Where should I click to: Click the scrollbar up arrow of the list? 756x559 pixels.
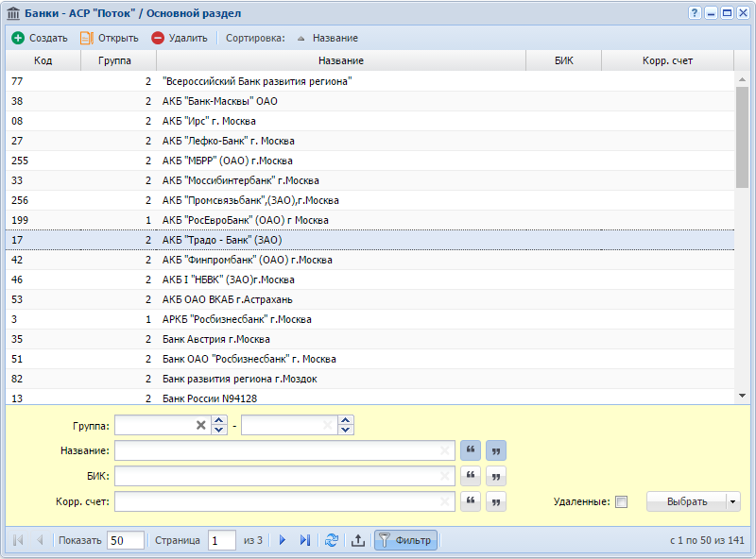(742, 78)
